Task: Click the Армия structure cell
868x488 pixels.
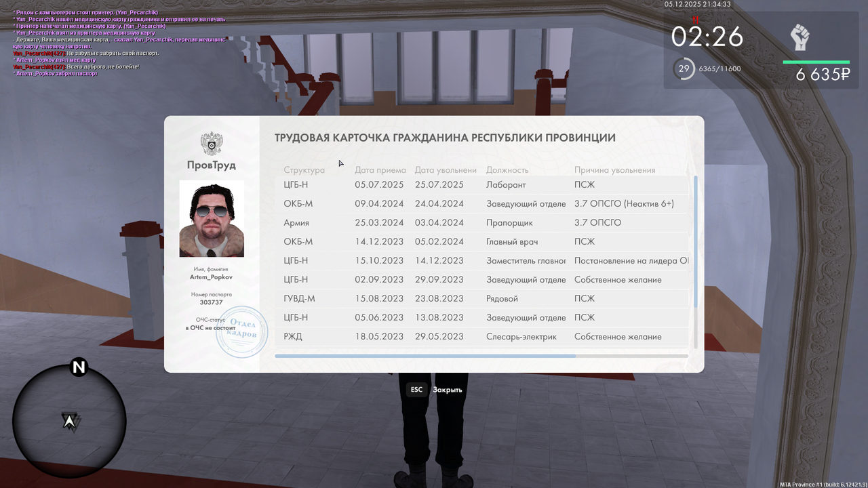Action: tap(296, 222)
